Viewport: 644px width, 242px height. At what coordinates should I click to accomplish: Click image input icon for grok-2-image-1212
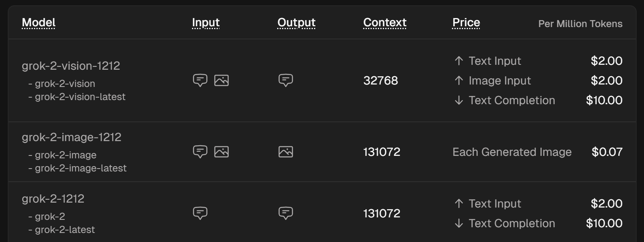pos(221,152)
